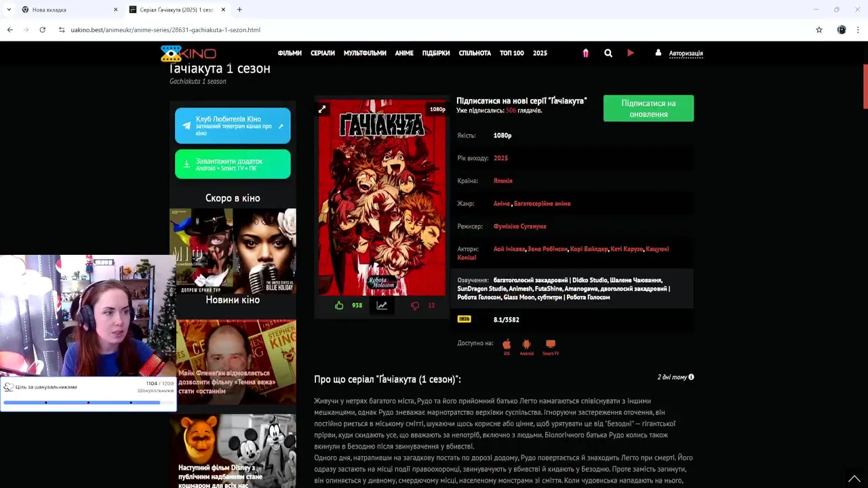Open the browser profile avatar

[x=842, y=30]
